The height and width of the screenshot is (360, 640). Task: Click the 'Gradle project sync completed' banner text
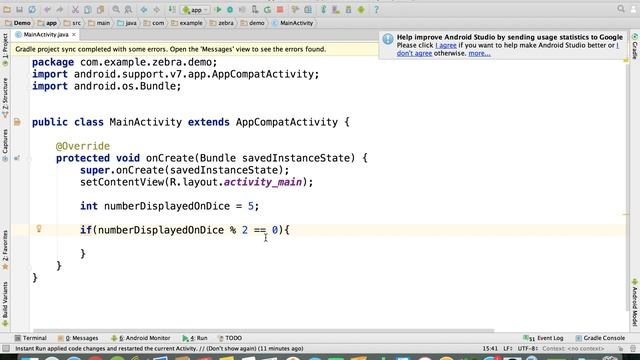(171, 49)
